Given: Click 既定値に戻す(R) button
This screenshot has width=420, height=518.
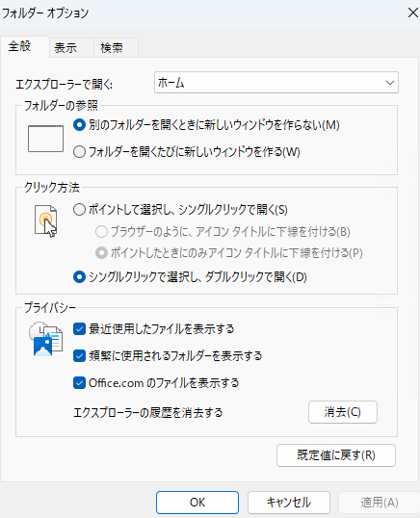Looking at the screenshot, I should [x=336, y=455].
